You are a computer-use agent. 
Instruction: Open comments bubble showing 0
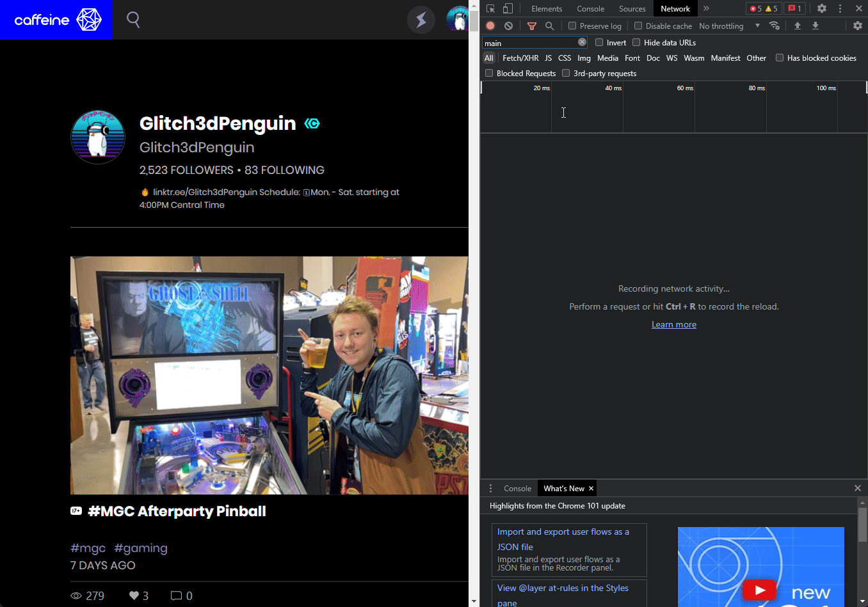[176, 595]
